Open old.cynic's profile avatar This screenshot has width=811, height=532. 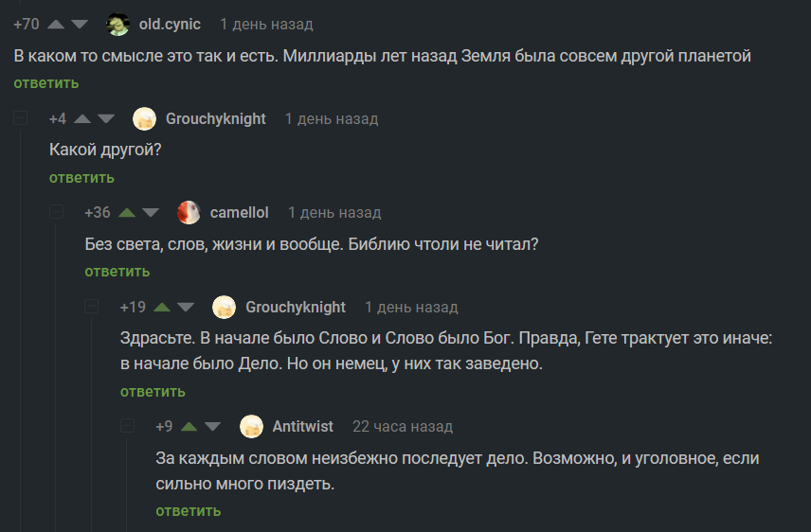click(x=118, y=25)
